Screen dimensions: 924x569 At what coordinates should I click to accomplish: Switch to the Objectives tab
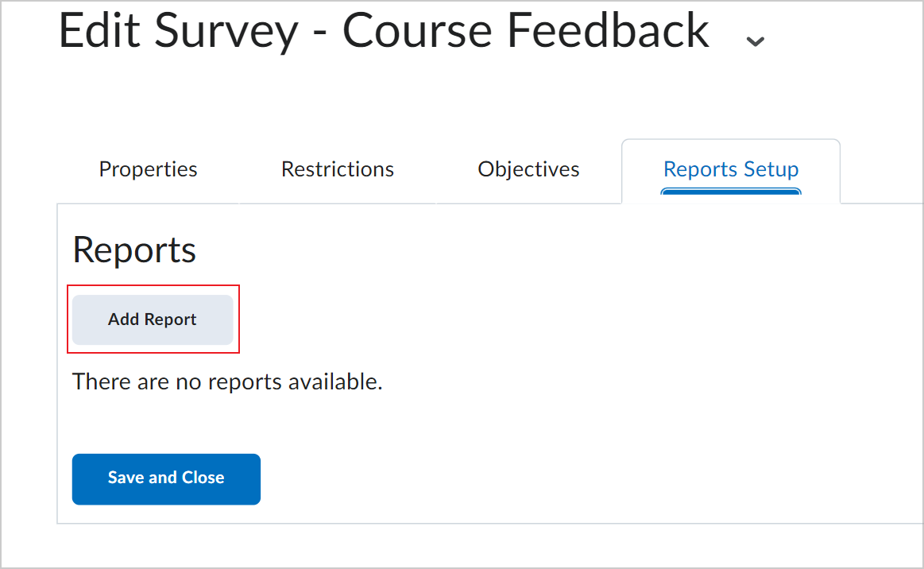coord(528,169)
